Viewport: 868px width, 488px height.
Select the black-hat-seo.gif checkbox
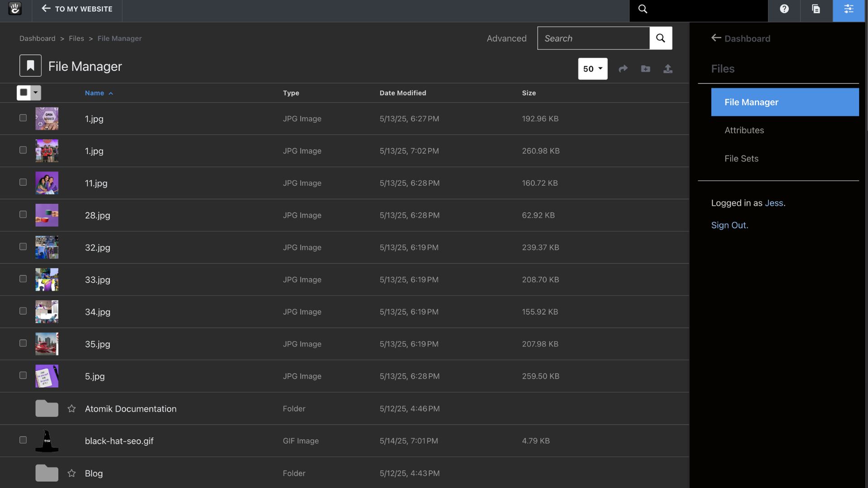pos(23,440)
